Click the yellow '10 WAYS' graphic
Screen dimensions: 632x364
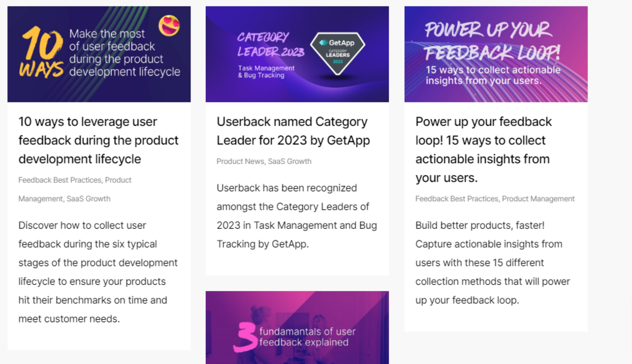(x=41, y=52)
